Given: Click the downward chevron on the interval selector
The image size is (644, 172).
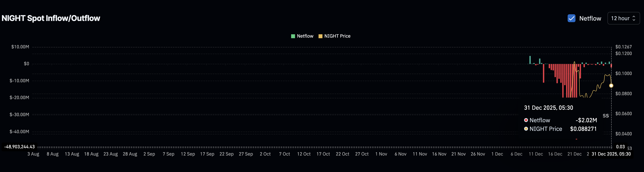Looking at the screenshot, I should pyautogui.click(x=634, y=20).
